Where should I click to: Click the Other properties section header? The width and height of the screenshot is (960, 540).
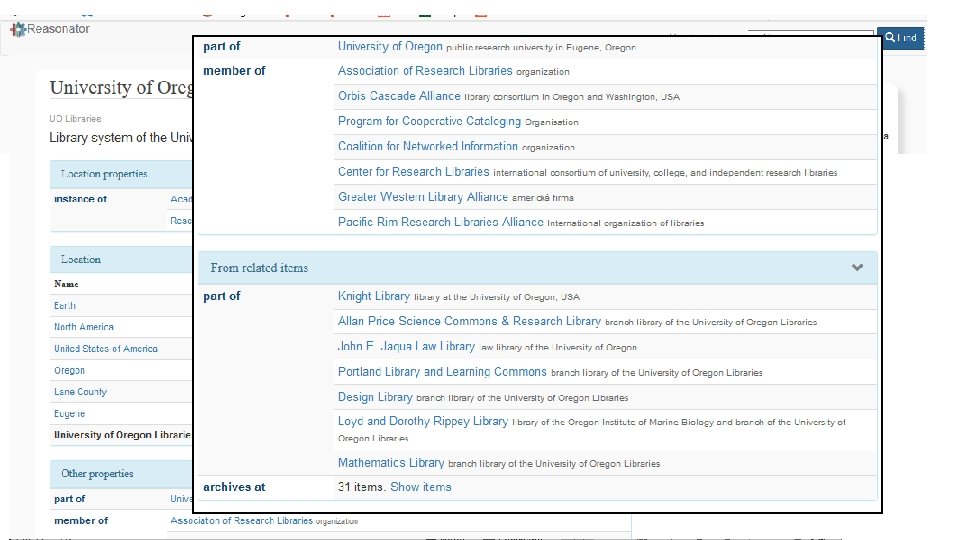tap(121, 474)
